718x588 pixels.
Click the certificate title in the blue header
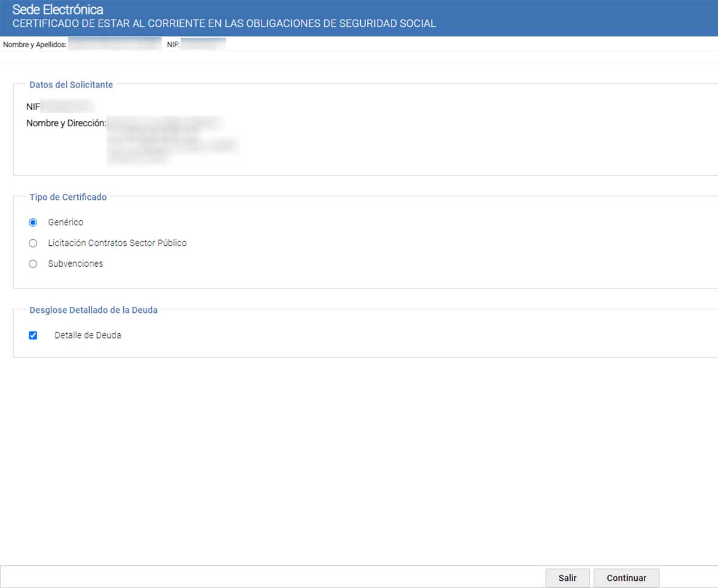(224, 24)
